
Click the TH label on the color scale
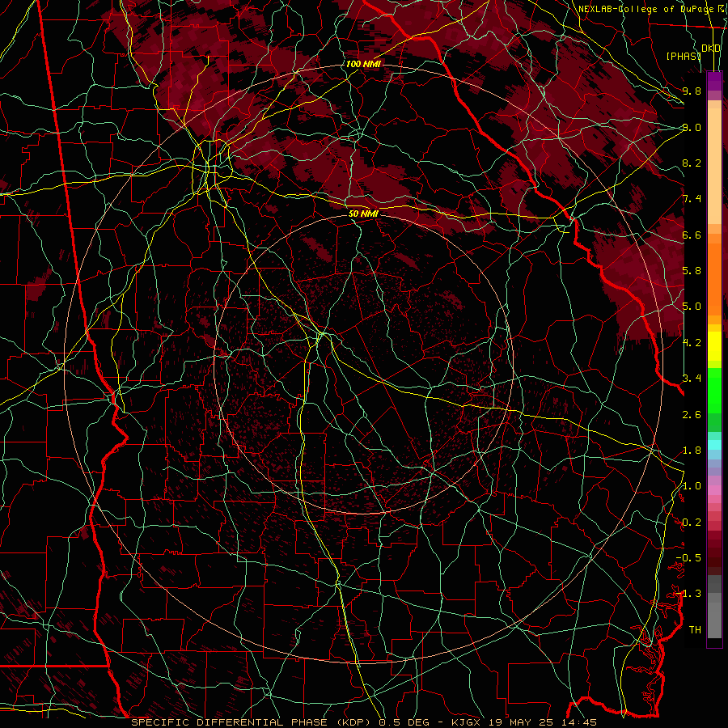click(x=695, y=630)
